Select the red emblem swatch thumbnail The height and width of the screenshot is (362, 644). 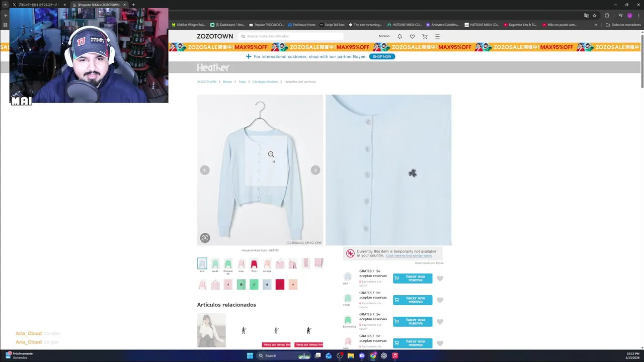280,285
